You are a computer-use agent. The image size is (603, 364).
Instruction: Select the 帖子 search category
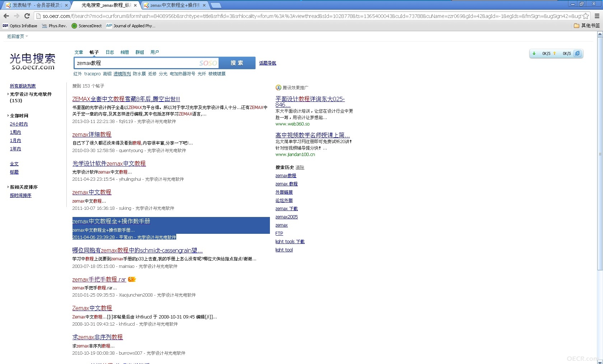(x=94, y=52)
